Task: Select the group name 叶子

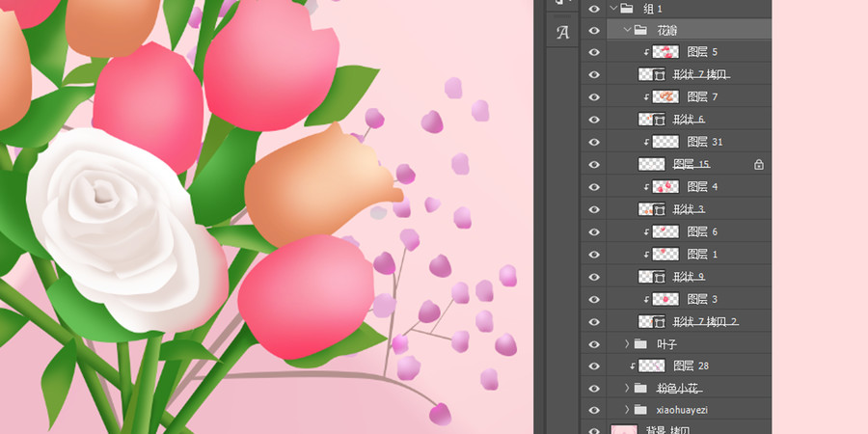Action: tap(667, 343)
